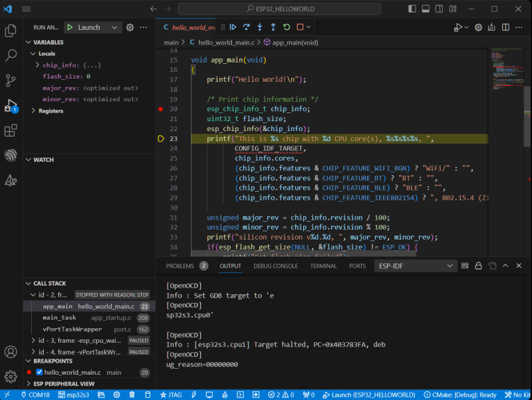Select main_task frame in call stack

(x=59, y=317)
